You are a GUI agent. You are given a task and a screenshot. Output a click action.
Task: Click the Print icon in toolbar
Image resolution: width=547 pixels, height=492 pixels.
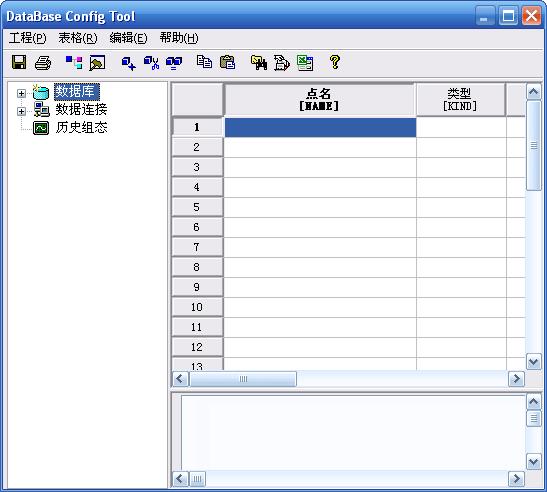tap(43, 63)
